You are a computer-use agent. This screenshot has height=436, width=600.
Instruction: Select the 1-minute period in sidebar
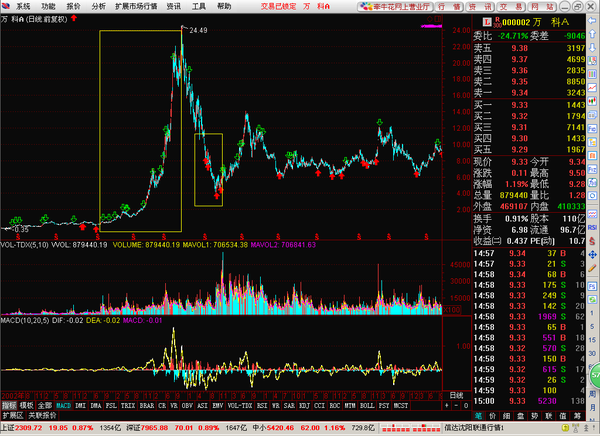pyautogui.click(x=592, y=313)
